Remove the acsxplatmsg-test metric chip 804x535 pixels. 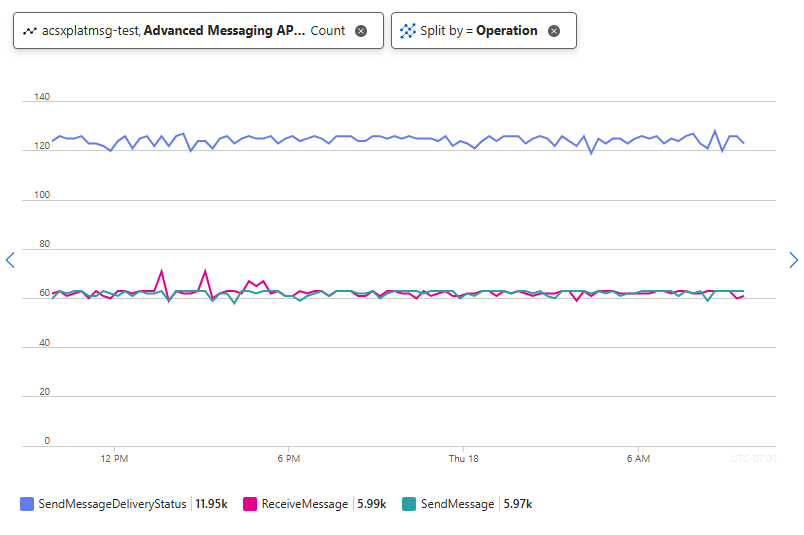tap(361, 31)
